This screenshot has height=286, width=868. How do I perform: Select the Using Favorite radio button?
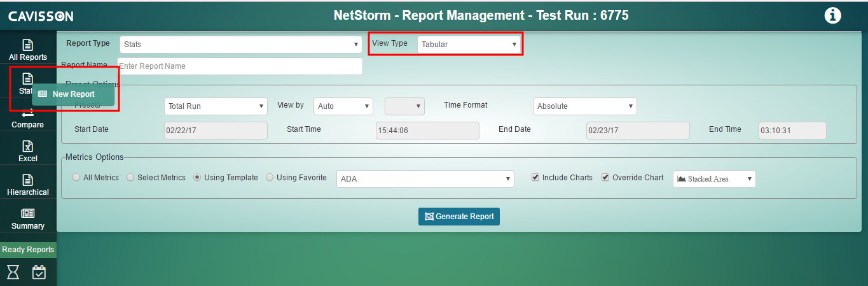(x=270, y=178)
